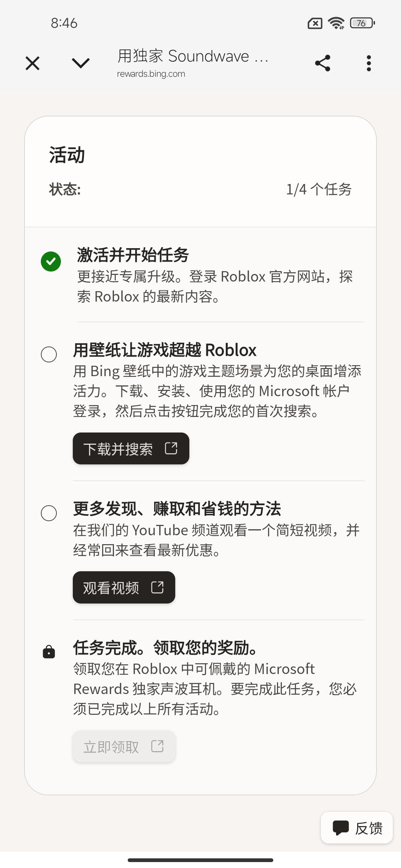Click the 观看视频 button
Image resolution: width=401 pixels, height=868 pixels.
tap(124, 588)
